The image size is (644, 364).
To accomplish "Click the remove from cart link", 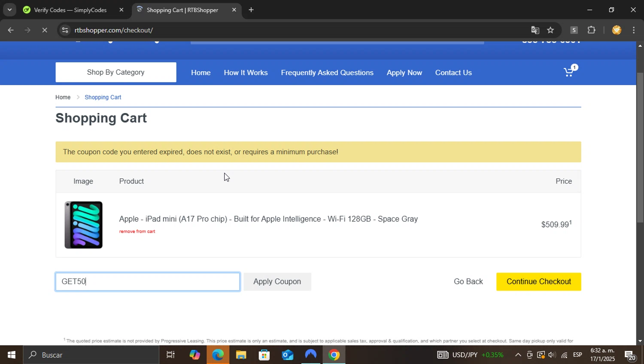I will (137, 231).
